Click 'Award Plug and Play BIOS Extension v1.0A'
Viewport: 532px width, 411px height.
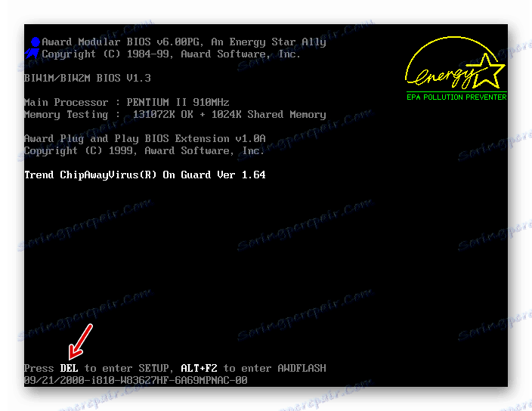(x=145, y=139)
